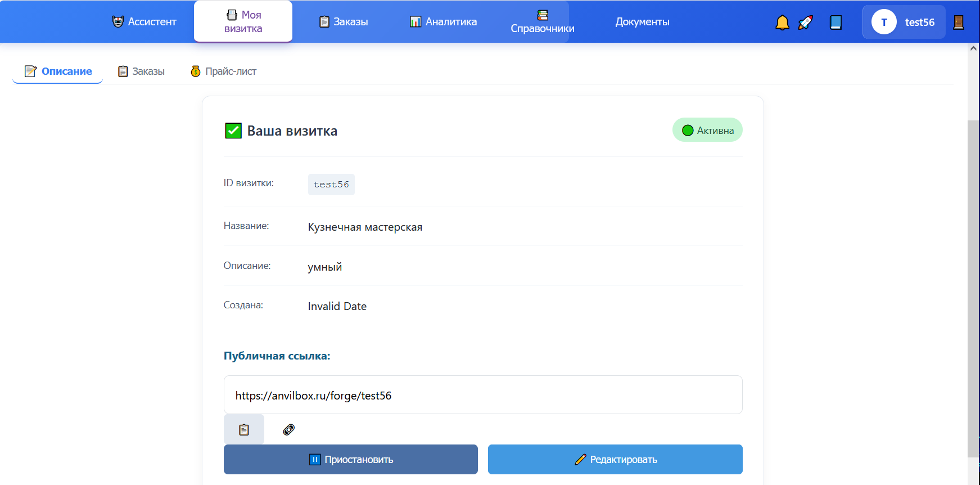
Task: Click the rocket icon
Action: point(806,23)
